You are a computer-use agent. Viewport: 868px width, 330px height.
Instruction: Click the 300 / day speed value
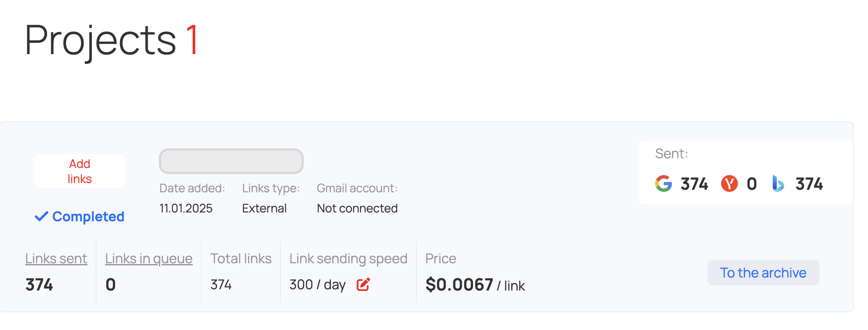[x=317, y=285]
